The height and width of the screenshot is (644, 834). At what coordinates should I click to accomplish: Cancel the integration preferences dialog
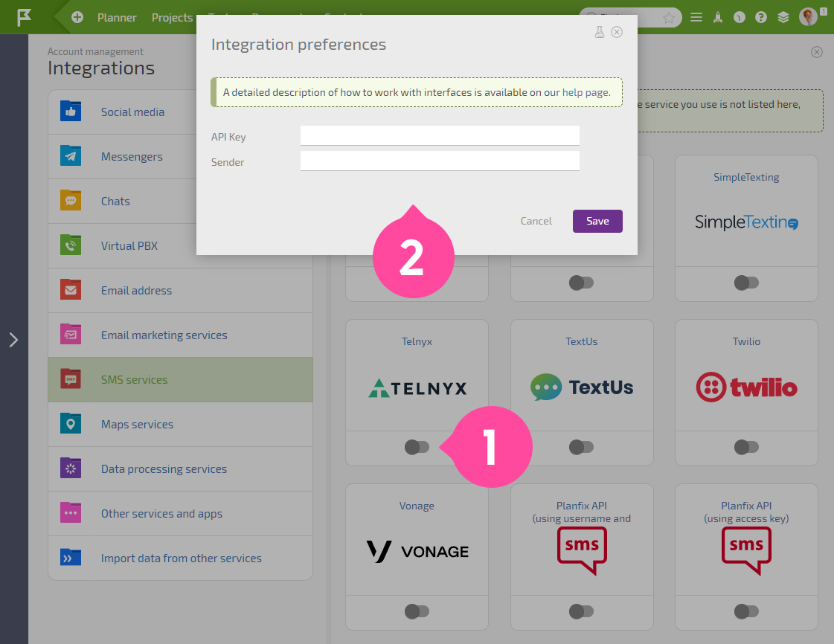(x=536, y=221)
